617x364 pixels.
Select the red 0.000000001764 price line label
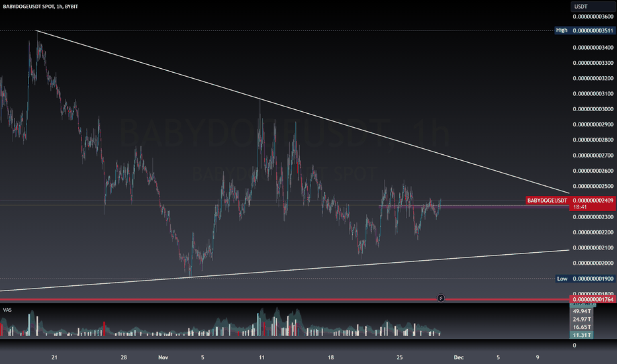[593, 299]
